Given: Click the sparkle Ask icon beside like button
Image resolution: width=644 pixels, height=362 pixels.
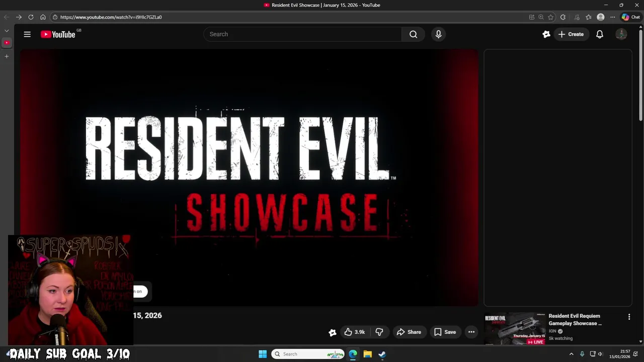Looking at the screenshot, I should (333, 332).
